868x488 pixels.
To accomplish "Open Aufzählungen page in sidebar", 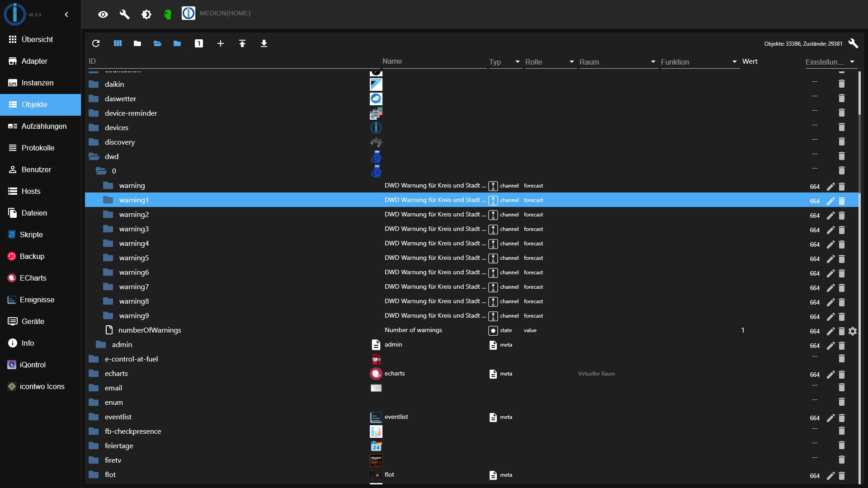I will point(41,126).
